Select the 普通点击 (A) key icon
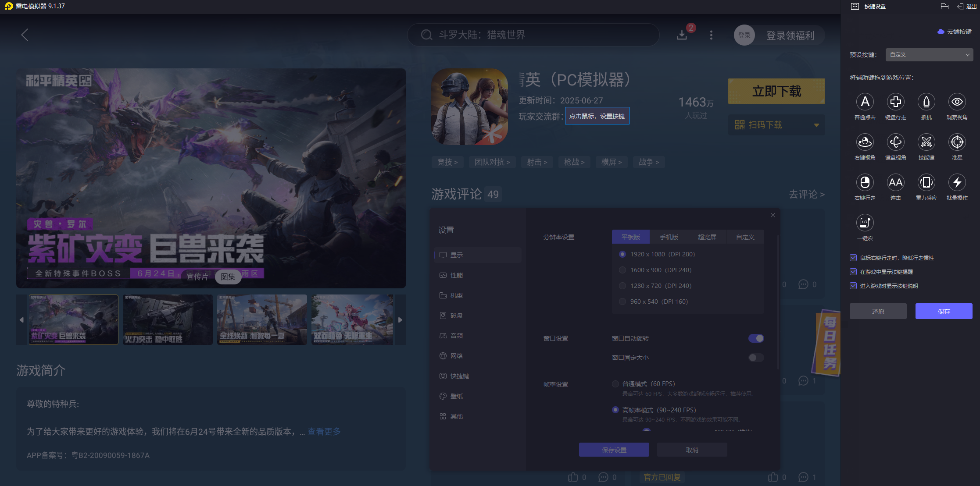This screenshot has width=980, height=486. click(865, 102)
